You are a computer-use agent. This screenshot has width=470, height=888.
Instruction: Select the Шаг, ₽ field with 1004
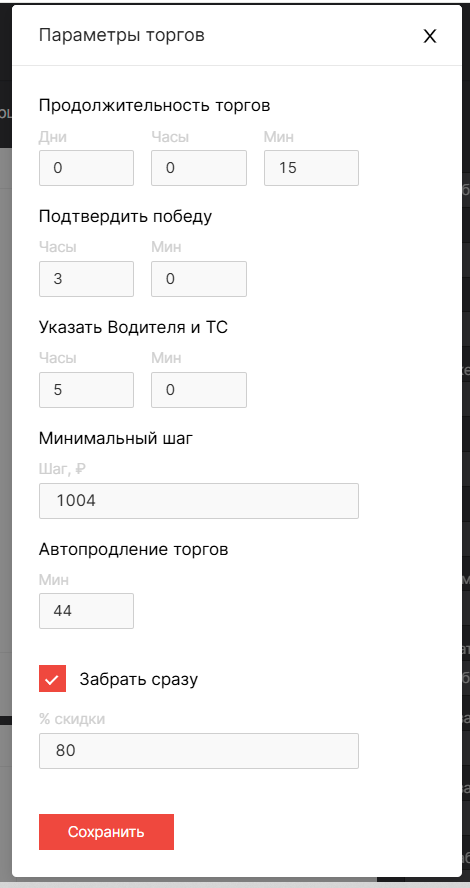pos(199,501)
